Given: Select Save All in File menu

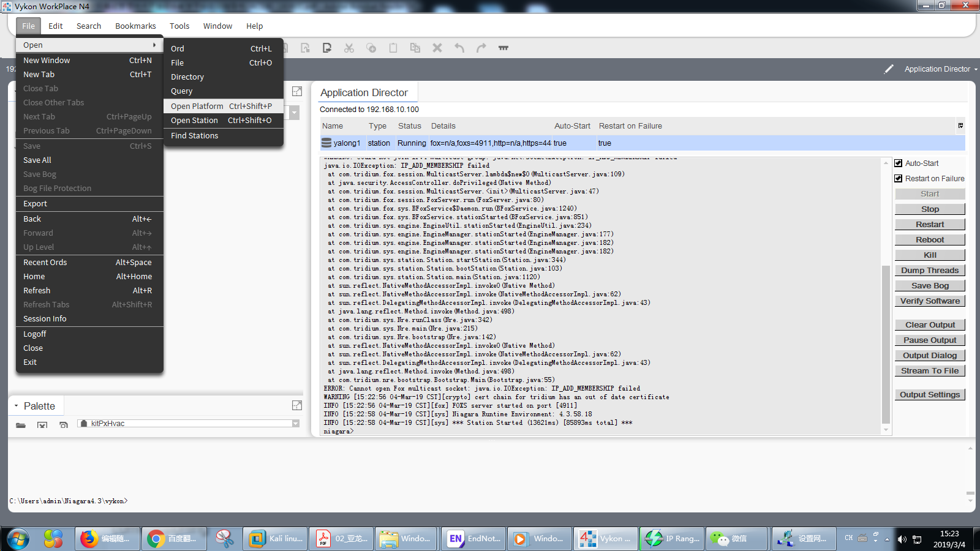Looking at the screenshot, I should coord(89,160).
